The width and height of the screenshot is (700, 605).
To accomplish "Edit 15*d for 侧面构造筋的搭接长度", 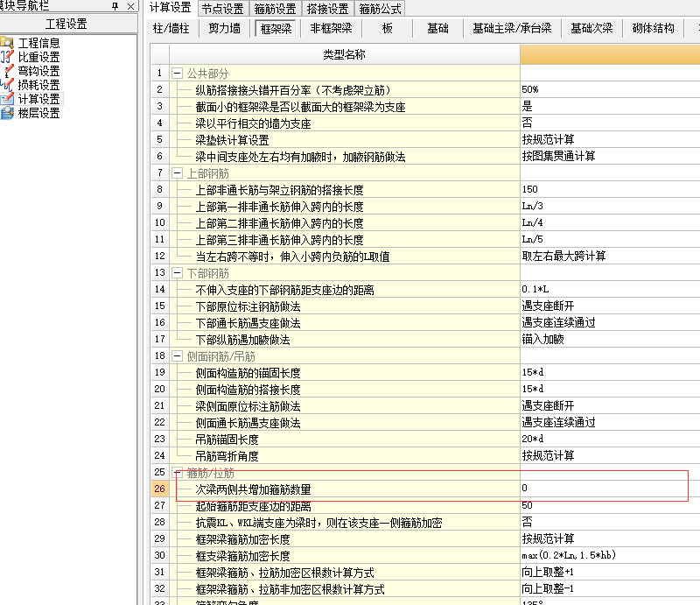I will coord(610,390).
